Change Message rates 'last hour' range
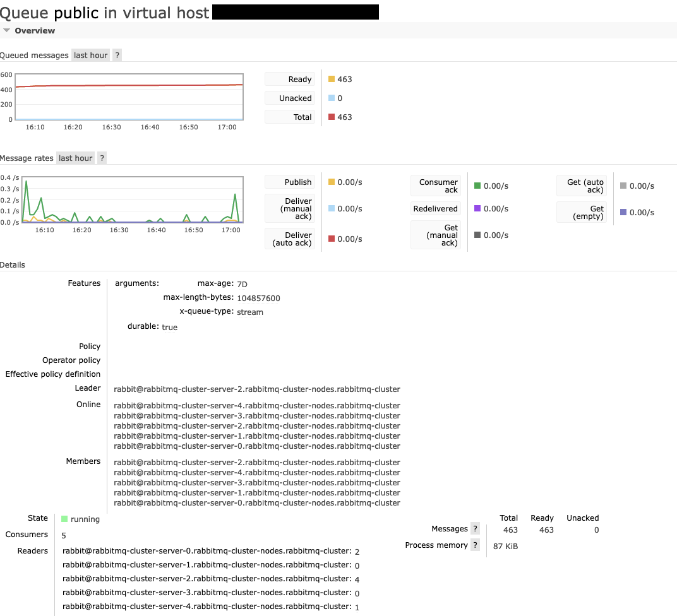This screenshot has height=616, width=677. point(76,158)
